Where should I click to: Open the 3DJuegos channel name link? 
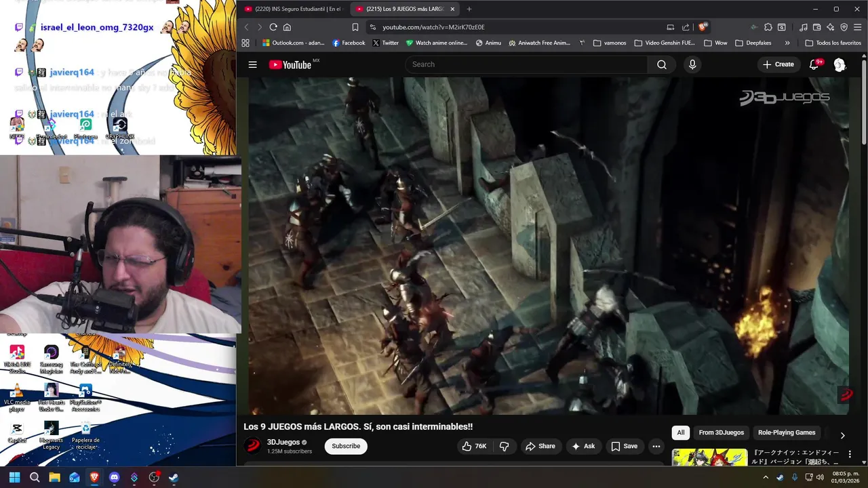pos(283,442)
